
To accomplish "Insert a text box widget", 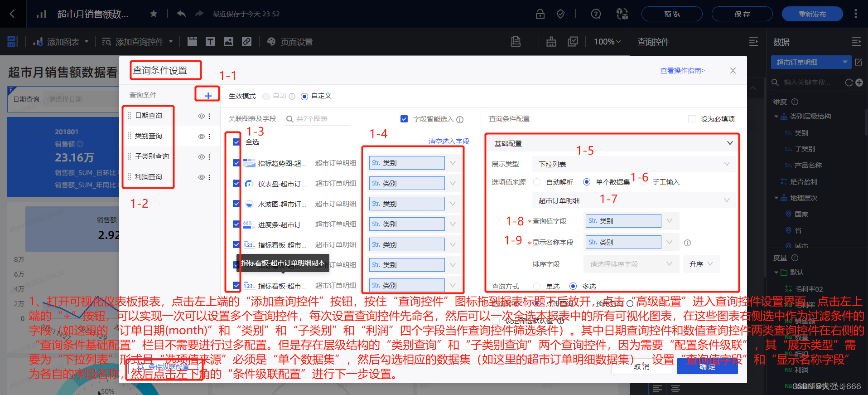I will click(x=210, y=42).
